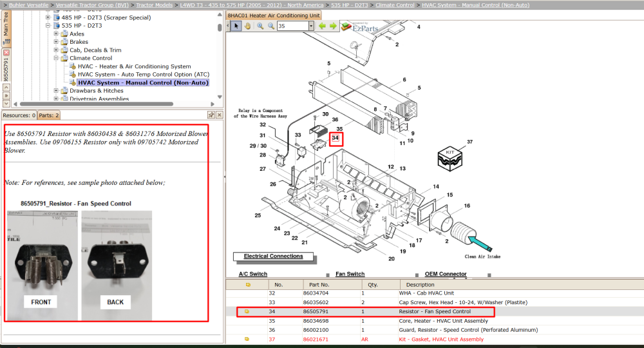This screenshot has width=644, height=348.
Task: Pin the resources panel
Action: 211,115
